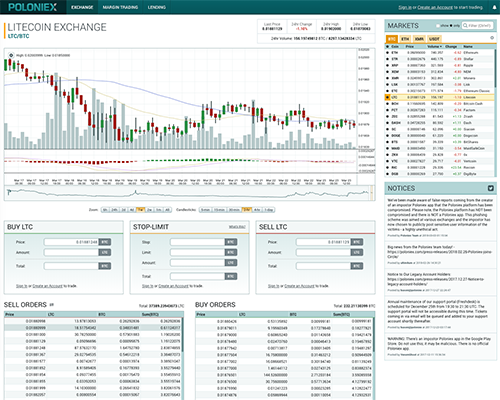Image resolution: width=500 pixels, height=400 pixels.
Task: Click the Sell Orders scrollbar
Action: pyautogui.click(x=182, y=335)
